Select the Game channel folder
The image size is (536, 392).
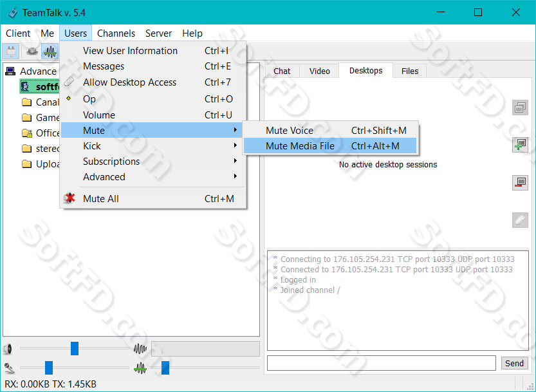tap(41, 118)
